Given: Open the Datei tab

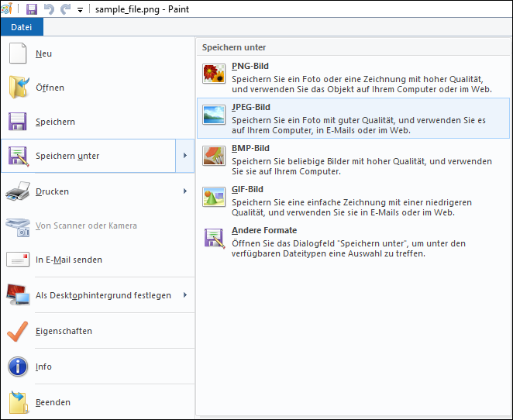Looking at the screenshot, I should pos(22,27).
